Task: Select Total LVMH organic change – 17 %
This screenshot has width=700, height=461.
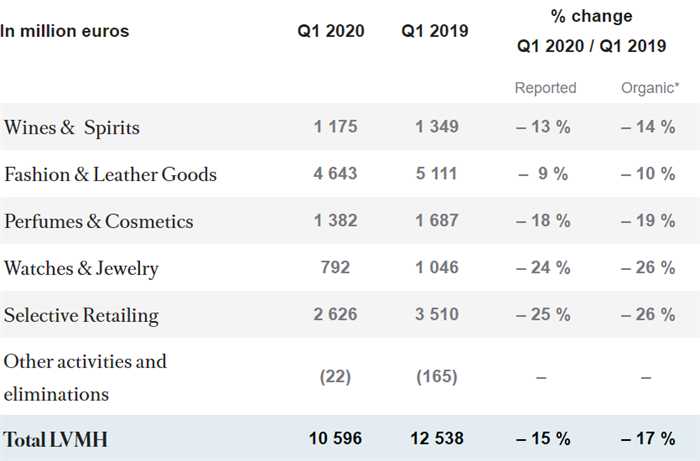Action: click(x=646, y=439)
